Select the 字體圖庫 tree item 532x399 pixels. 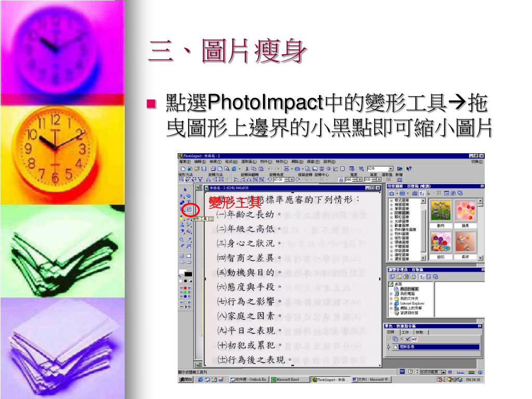402,246
